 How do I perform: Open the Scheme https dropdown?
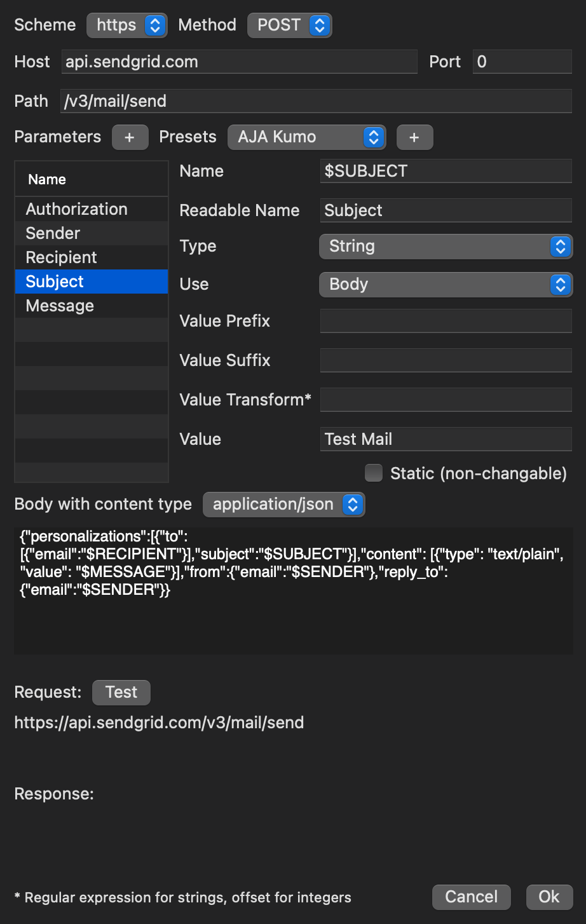pos(127,25)
